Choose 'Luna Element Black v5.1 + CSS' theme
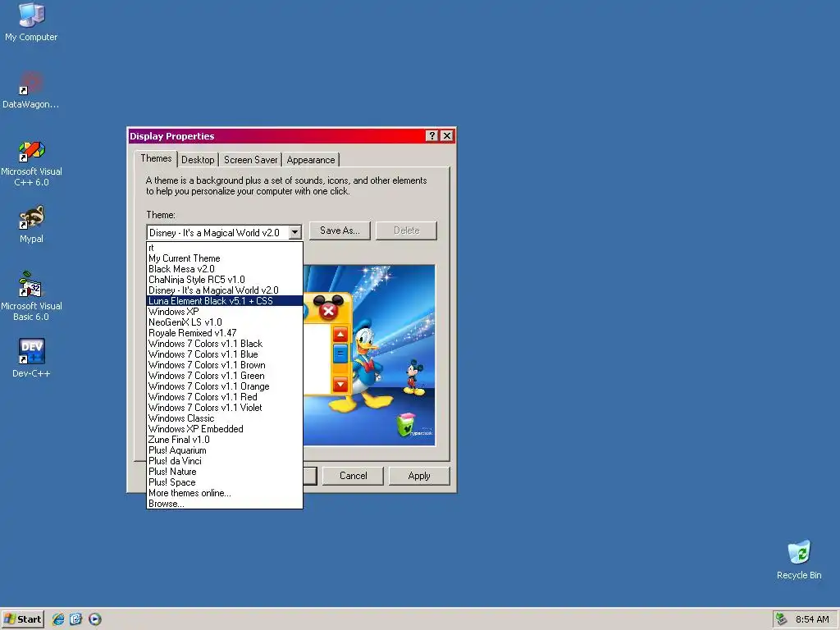 coord(225,301)
